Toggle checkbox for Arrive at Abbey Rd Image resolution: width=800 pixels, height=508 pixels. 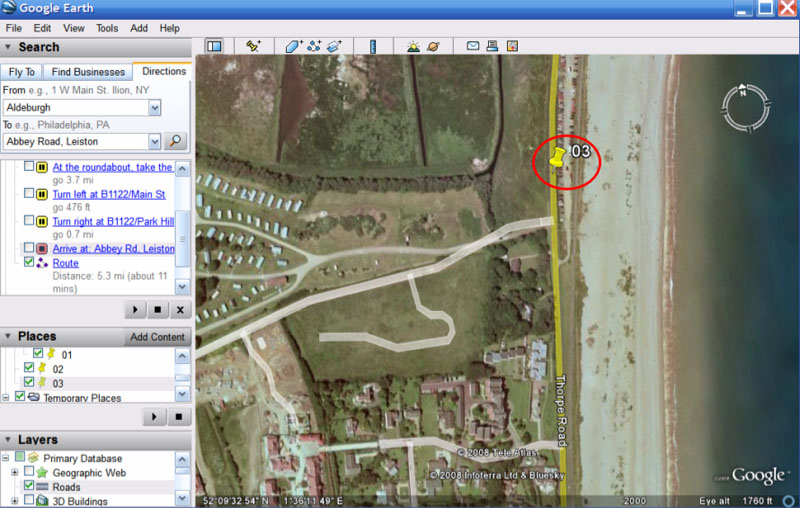pyautogui.click(x=29, y=248)
